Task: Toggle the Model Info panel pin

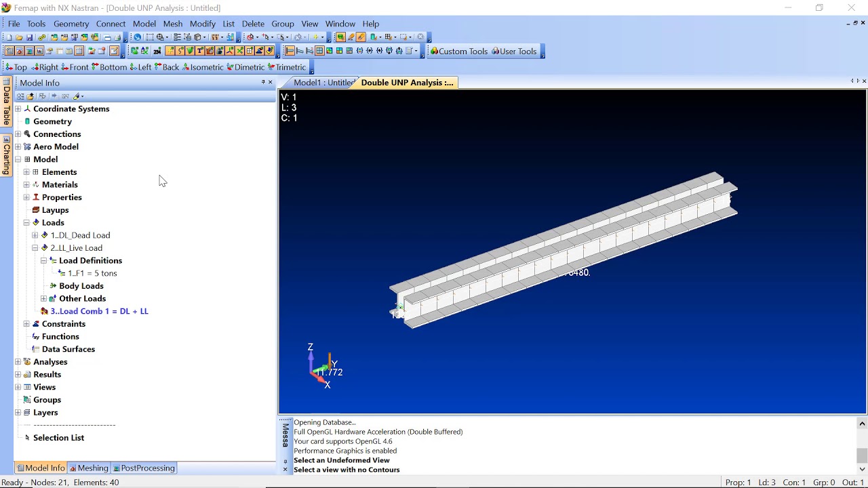Action: click(x=263, y=82)
